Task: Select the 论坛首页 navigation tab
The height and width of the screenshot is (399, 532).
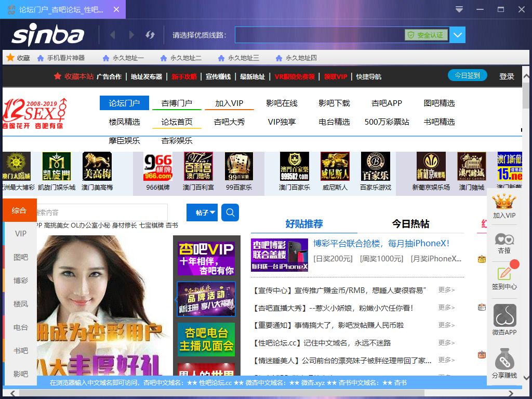Action: click(177, 122)
